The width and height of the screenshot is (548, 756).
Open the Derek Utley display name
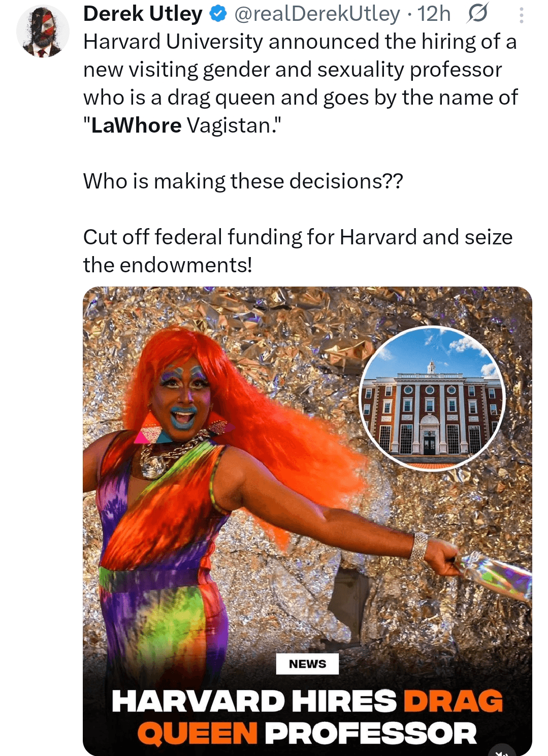[143, 14]
